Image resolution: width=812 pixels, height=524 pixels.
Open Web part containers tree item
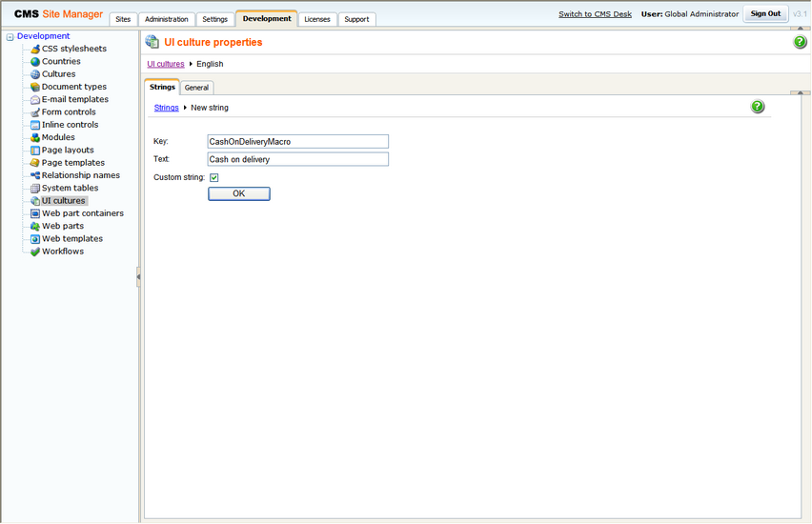[x=83, y=213]
